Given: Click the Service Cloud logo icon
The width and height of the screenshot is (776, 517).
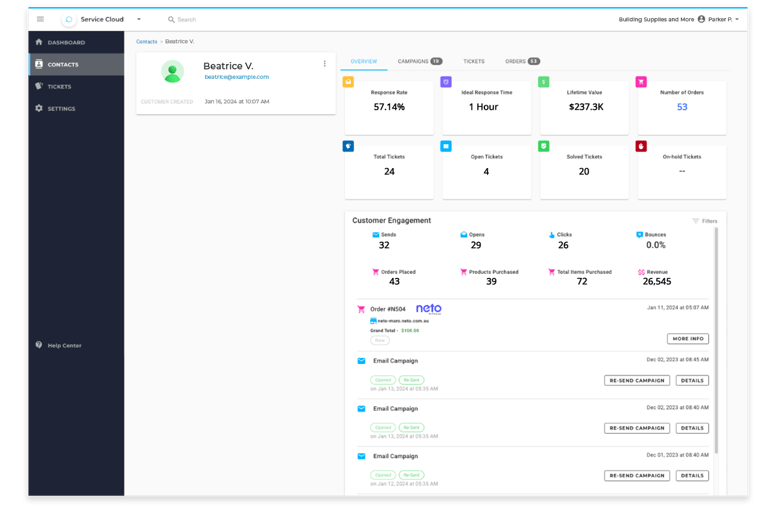Looking at the screenshot, I should pos(69,19).
